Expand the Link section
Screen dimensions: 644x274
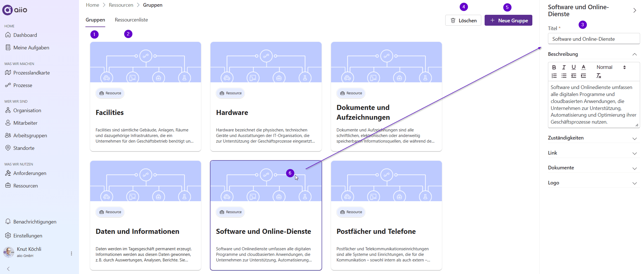click(x=635, y=153)
